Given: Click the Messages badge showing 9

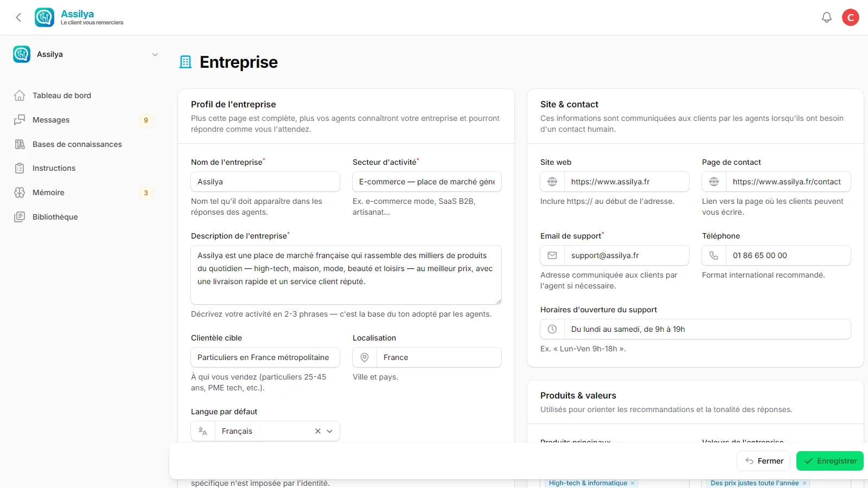Looking at the screenshot, I should pyautogui.click(x=146, y=120).
